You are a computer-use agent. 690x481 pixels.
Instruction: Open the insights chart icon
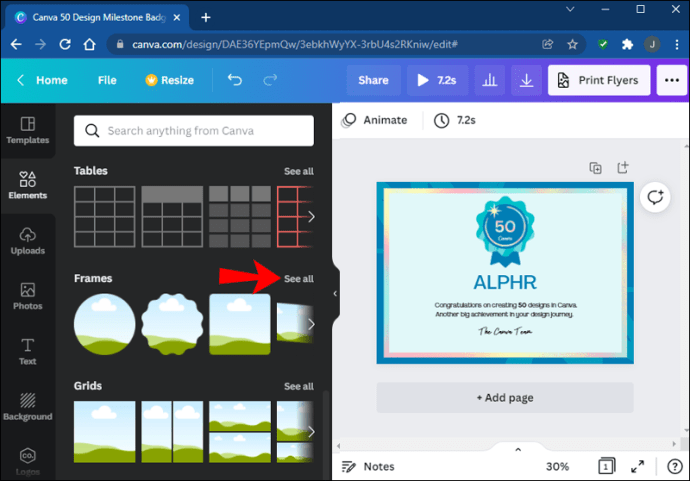tap(489, 80)
